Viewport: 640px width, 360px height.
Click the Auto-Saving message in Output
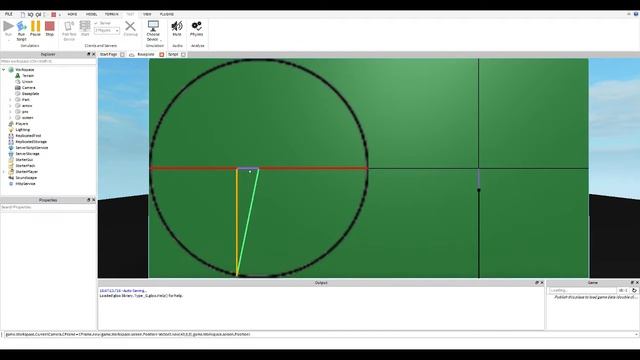(x=123, y=291)
